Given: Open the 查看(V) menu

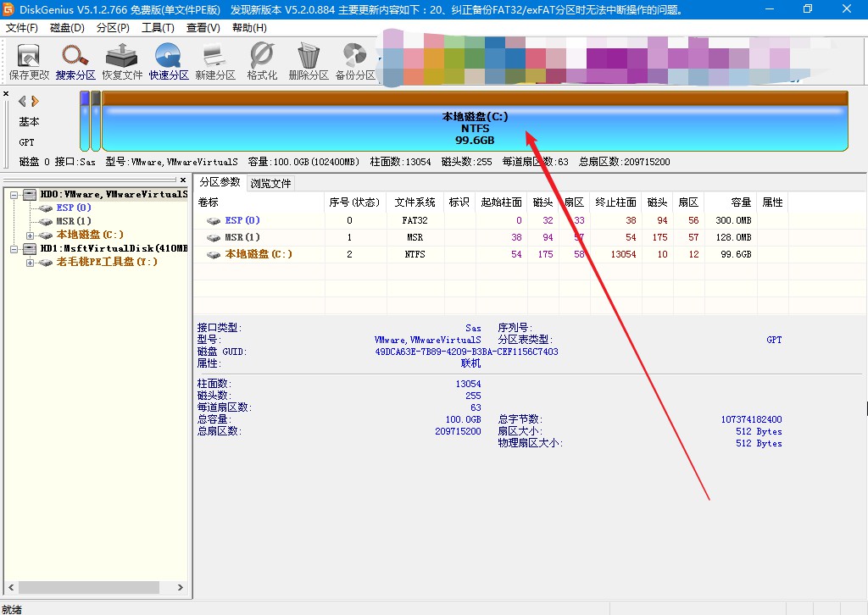Looking at the screenshot, I should point(203,28).
